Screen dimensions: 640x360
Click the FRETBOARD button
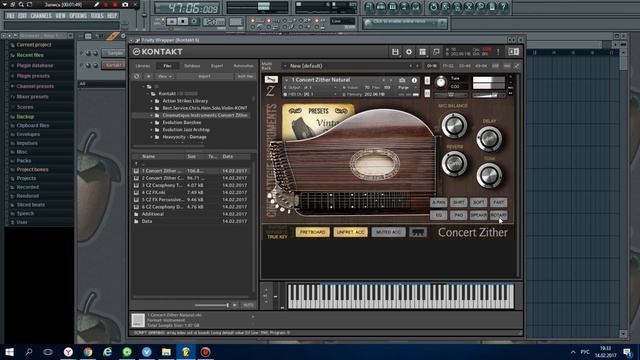(313, 232)
